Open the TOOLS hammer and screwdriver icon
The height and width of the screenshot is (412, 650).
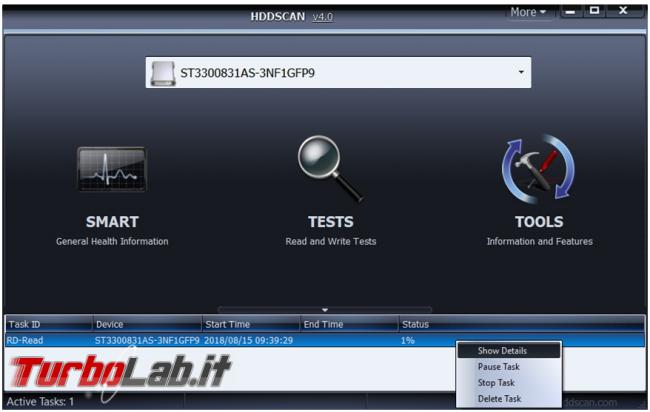pos(538,169)
